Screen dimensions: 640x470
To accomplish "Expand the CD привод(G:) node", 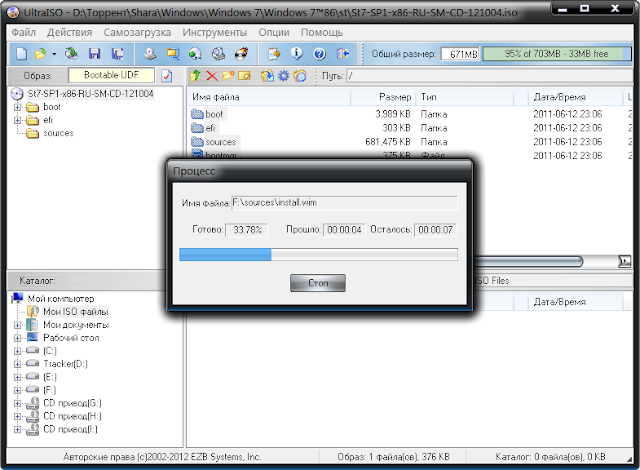I will 17,403.
